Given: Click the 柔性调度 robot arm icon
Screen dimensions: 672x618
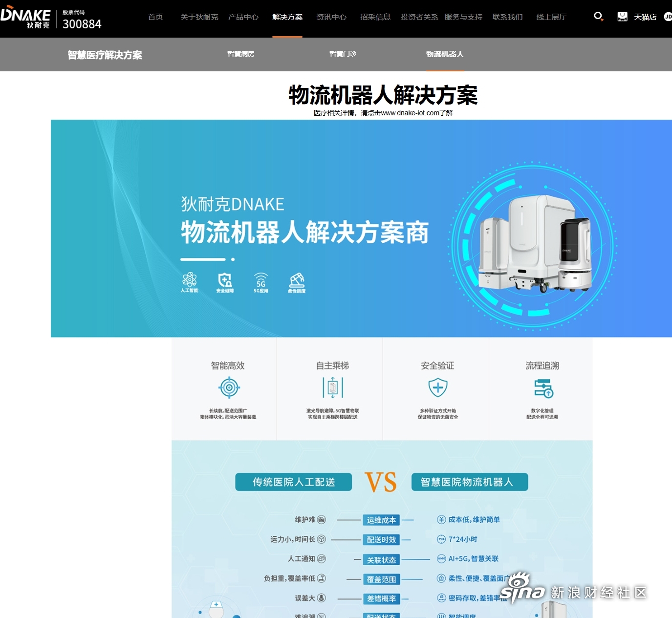Looking at the screenshot, I should [297, 280].
